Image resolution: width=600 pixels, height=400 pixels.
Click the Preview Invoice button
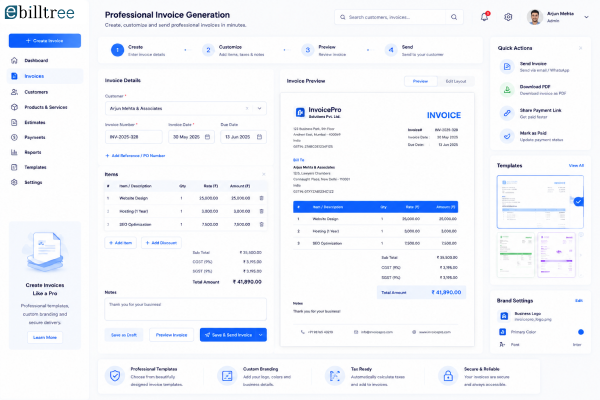[171, 335]
